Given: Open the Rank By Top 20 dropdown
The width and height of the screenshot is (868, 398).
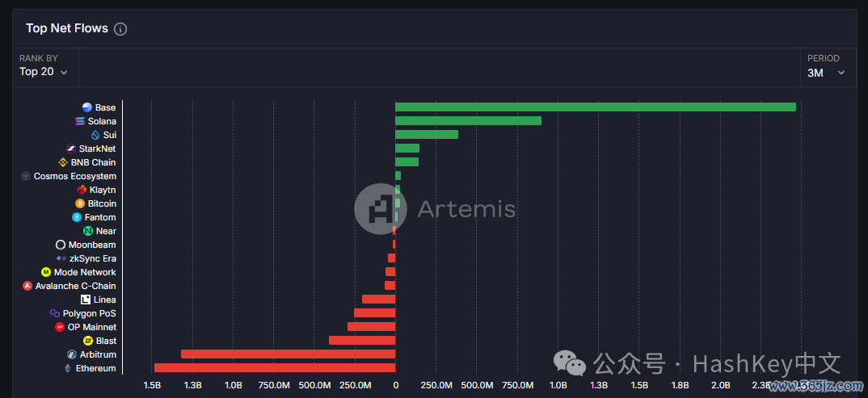Looking at the screenshot, I should coord(44,66).
